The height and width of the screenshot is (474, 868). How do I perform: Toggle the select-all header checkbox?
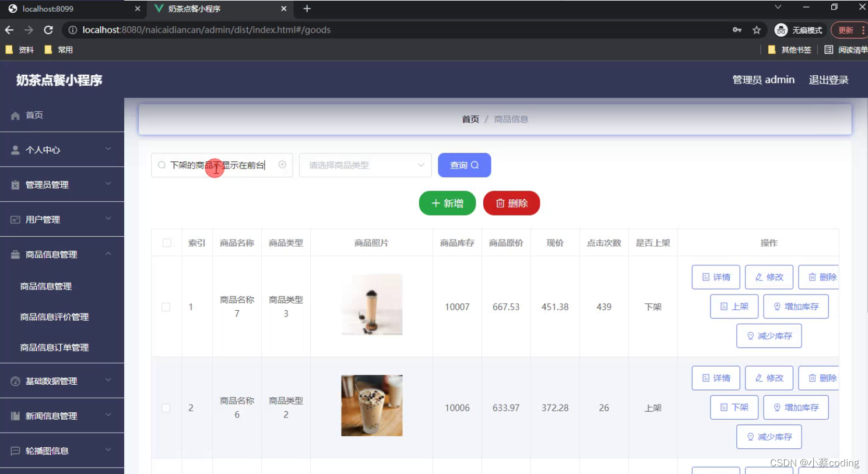coord(167,243)
